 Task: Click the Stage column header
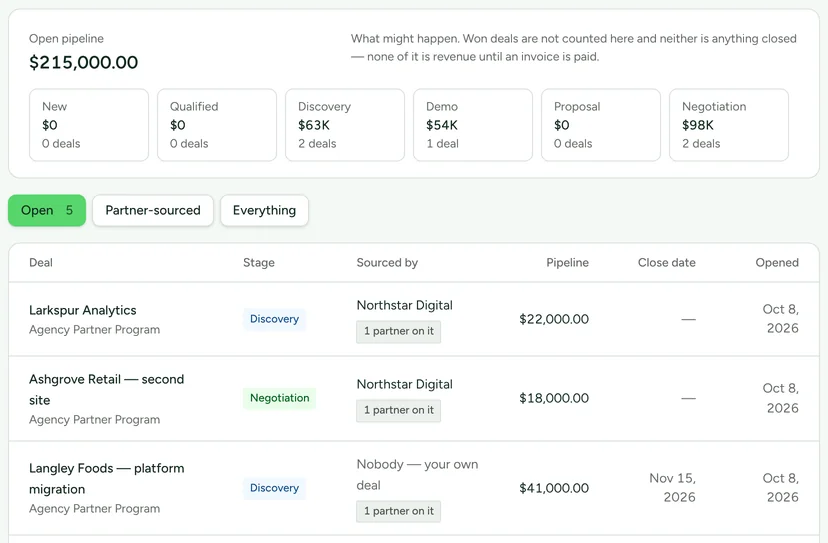(259, 263)
